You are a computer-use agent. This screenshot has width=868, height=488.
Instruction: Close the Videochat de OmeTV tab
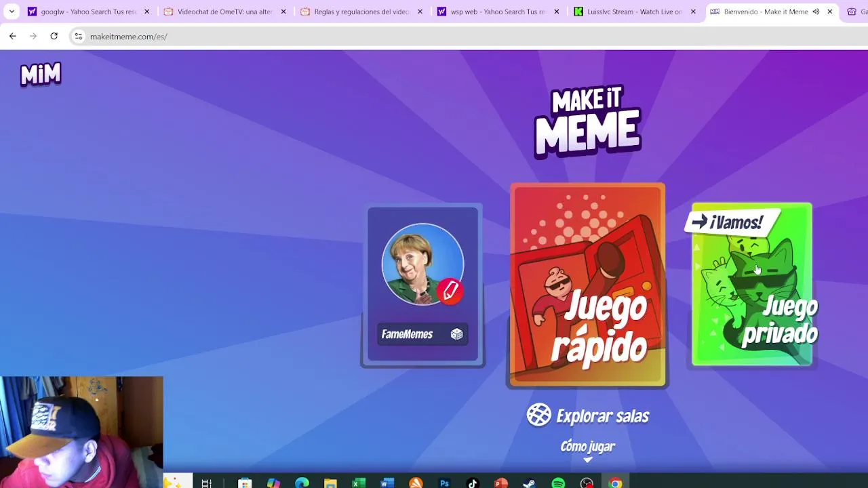[283, 12]
